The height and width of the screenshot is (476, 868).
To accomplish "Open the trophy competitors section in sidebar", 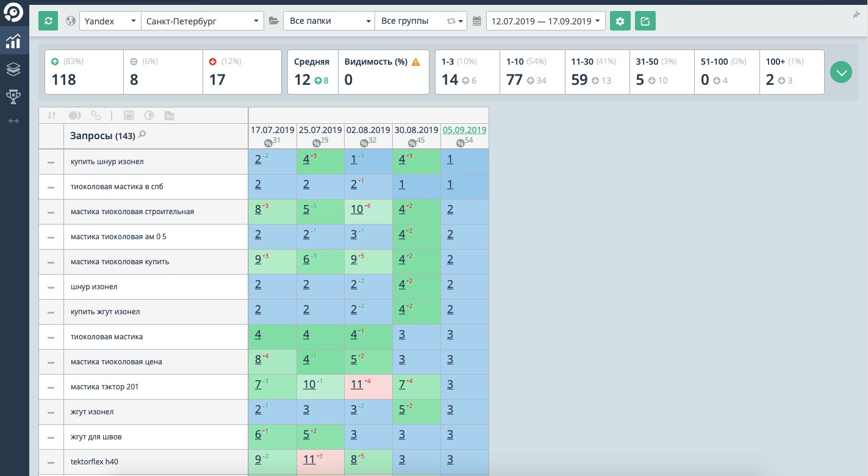I will (13, 96).
